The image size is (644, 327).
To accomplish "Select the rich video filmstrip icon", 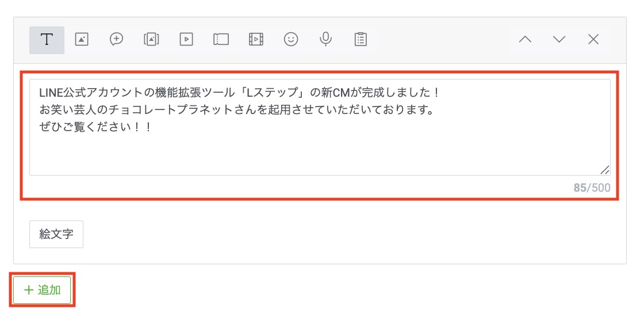I will pos(256,40).
